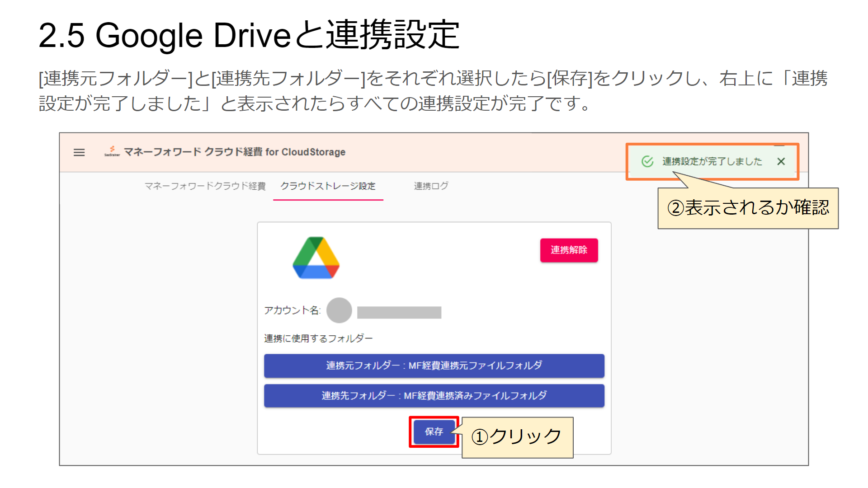Click the account avatar circle
868x488 pixels.
tap(339, 310)
